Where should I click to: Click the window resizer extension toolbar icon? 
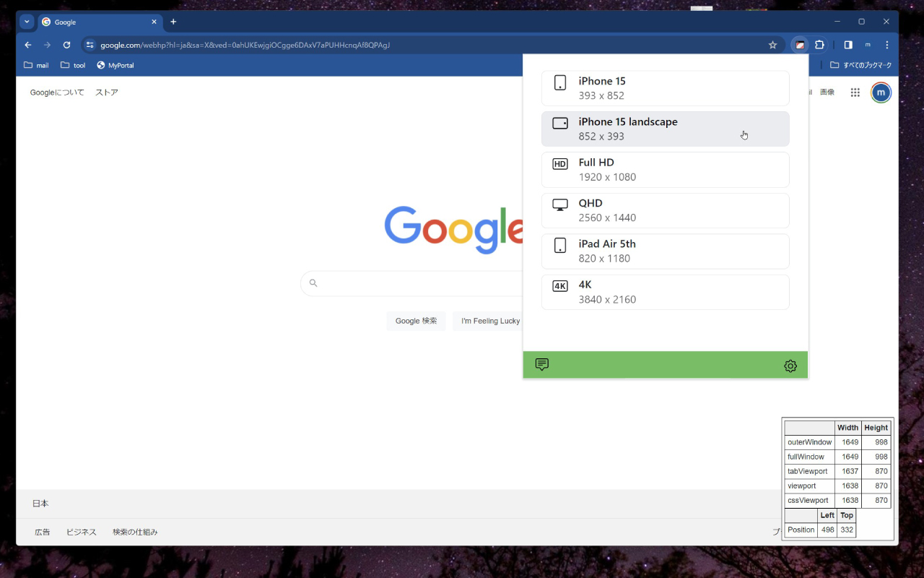tap(800, 45)
